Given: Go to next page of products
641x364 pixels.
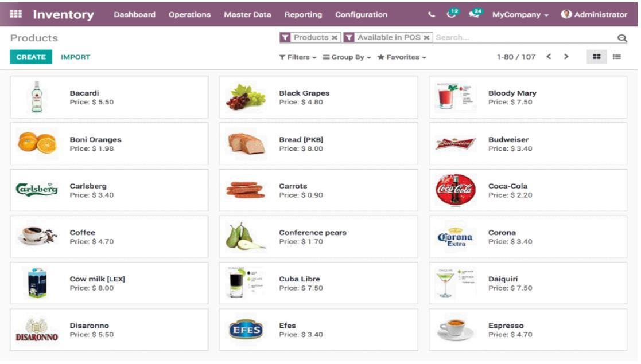Looking at the screenshot, I should (x=566, y=57).
